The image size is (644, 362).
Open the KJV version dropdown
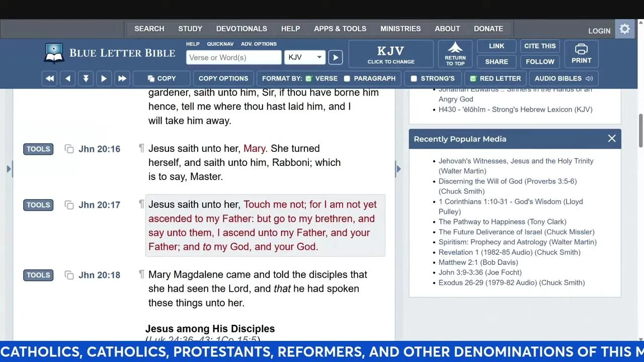pos(305,57)
